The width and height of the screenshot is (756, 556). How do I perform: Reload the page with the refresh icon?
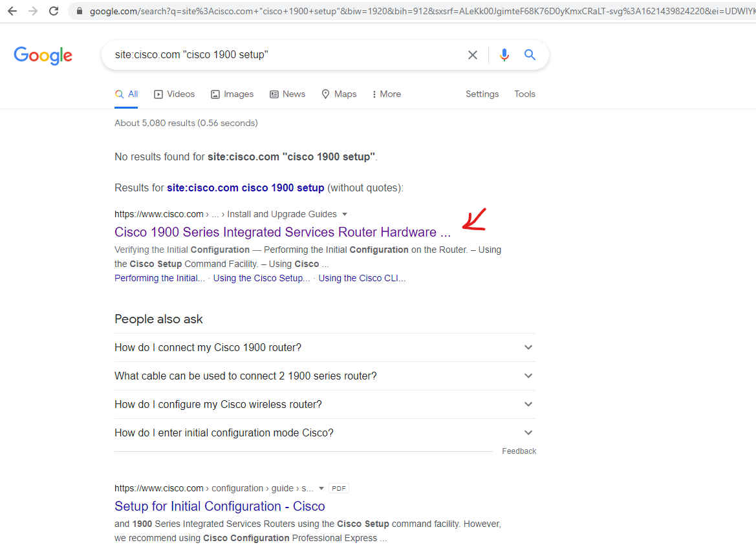coord(54,11)
